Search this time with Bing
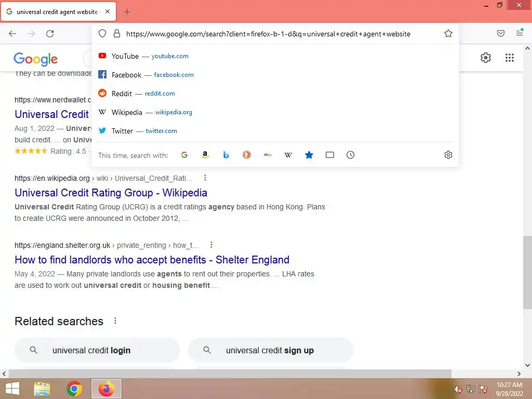Image resolution: width=532 pixels, height=399 pixels. [225, 155]
